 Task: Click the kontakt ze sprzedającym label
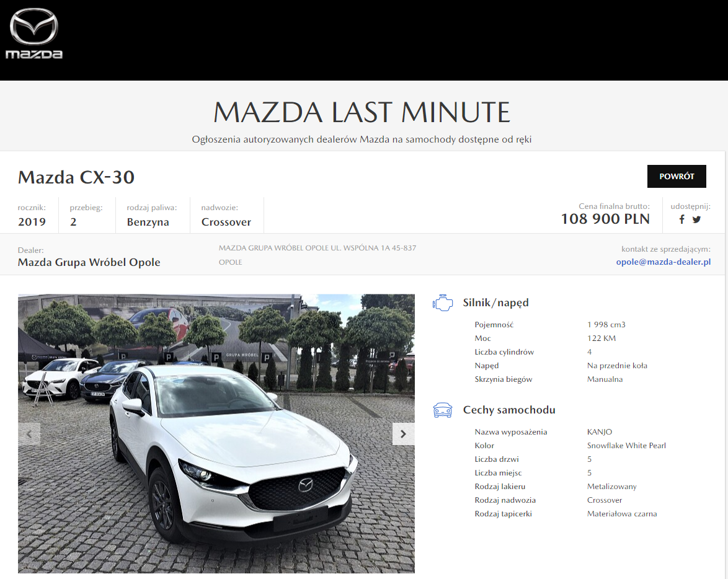pyautogui.click(x=666, y=249)
